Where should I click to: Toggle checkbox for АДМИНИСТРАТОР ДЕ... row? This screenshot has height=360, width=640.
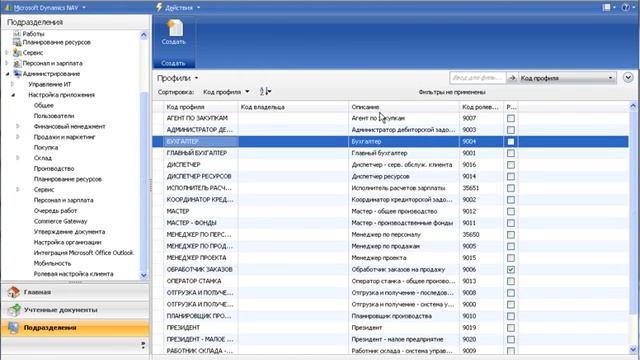pyautogui.click(x=511, y=130)
